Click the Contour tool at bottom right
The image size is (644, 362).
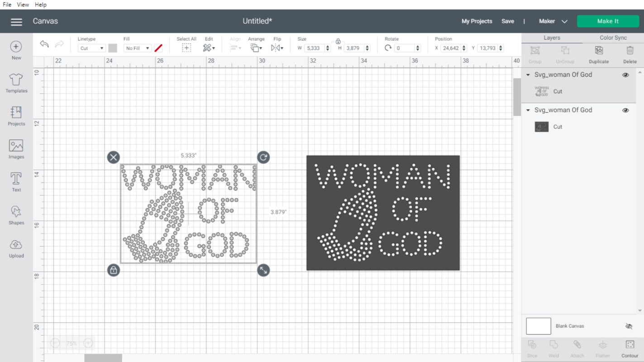pyautogui.click(x=630, y=348)
